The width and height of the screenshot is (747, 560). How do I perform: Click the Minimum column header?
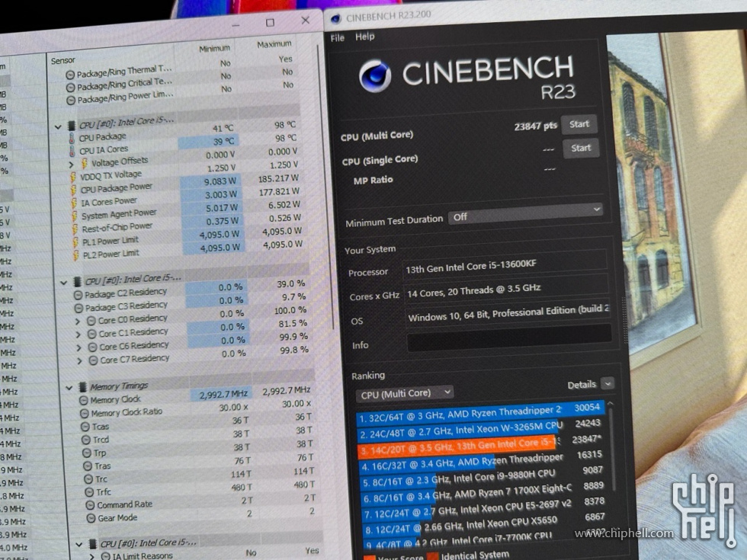point(214,49)
